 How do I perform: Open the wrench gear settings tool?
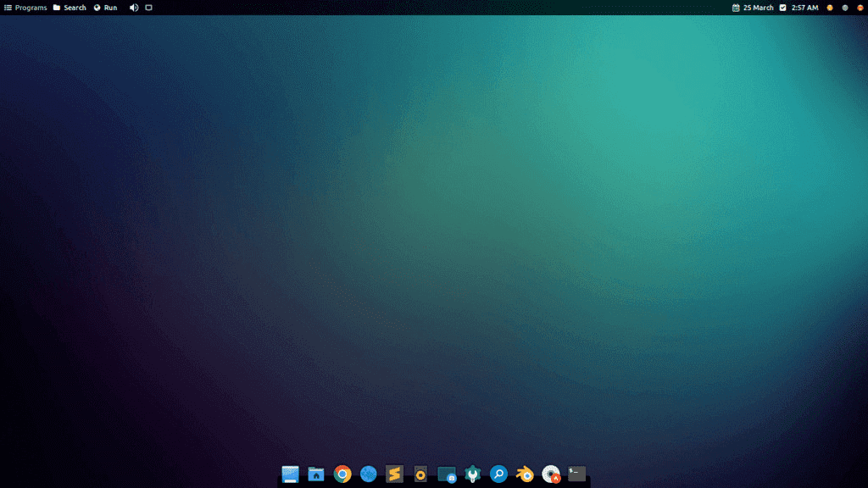[472, 474]
